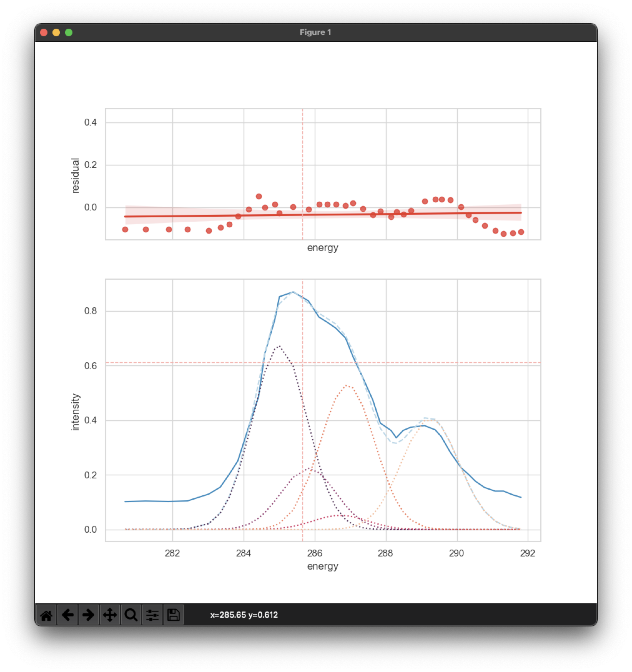Maximize the window with the green button
The width and height of the screenshot is (632, 672).
(x=69, y=32)
